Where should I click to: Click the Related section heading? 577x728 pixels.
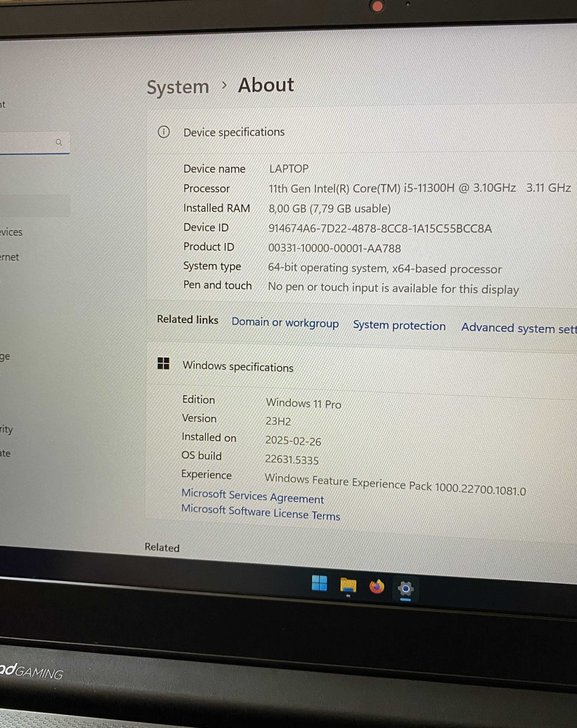click(162, 547)
